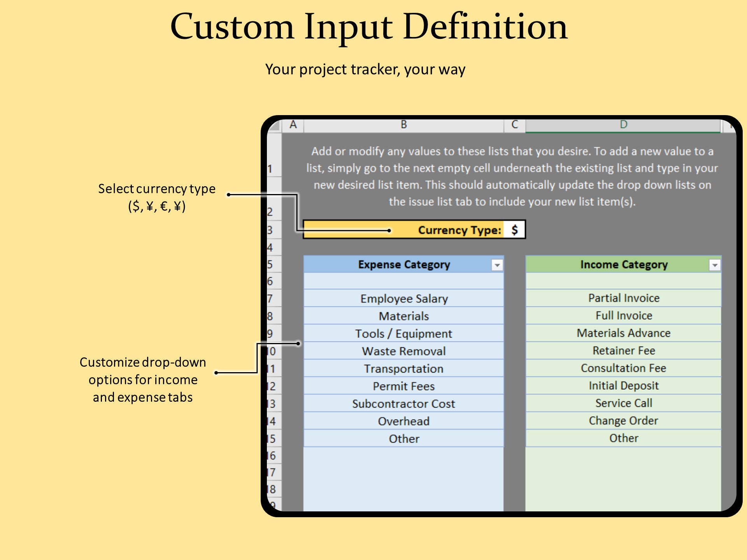The height and width of the screenshot is (560, 747).
Task: Select the Overhead cell
Action: click(x=403, y=421)
